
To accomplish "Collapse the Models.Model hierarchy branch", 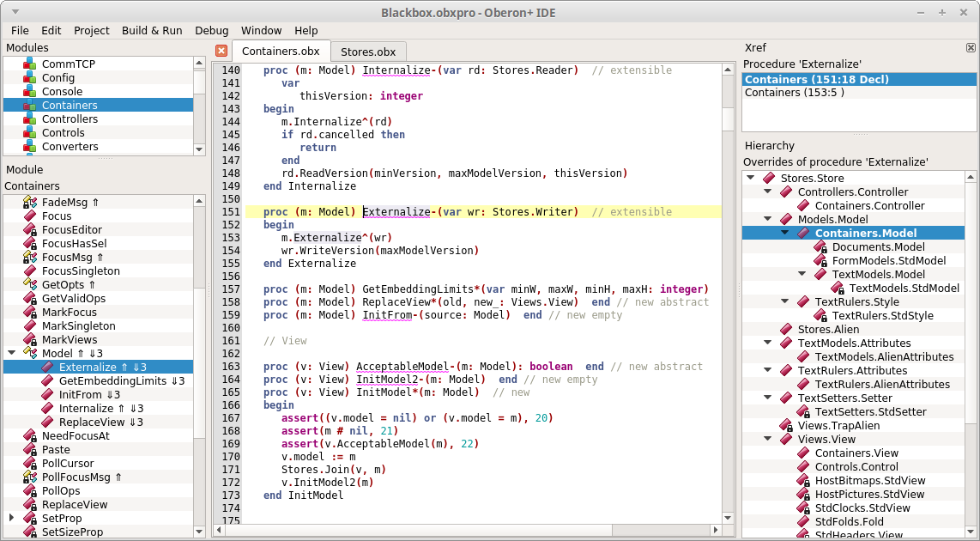I will [767, 219].
